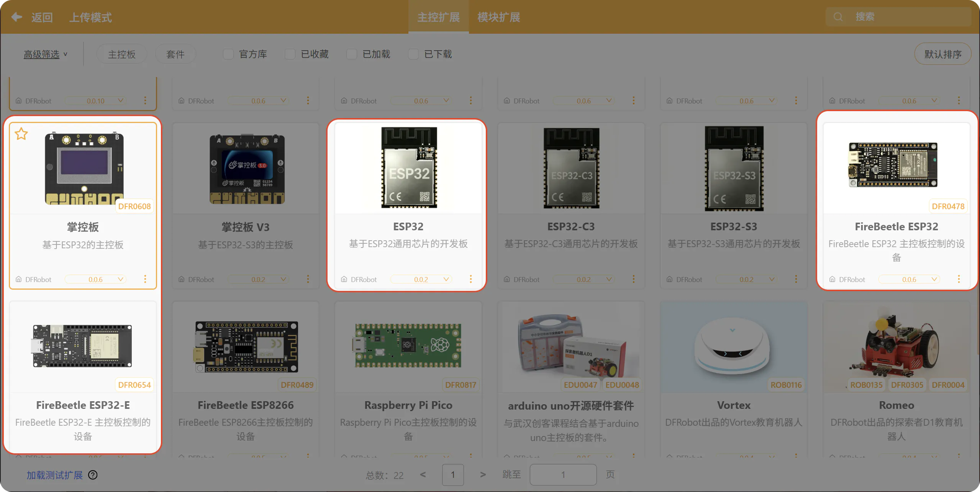
Task: Enable the 已收藏 checkbox
Action: pos(290,54)
